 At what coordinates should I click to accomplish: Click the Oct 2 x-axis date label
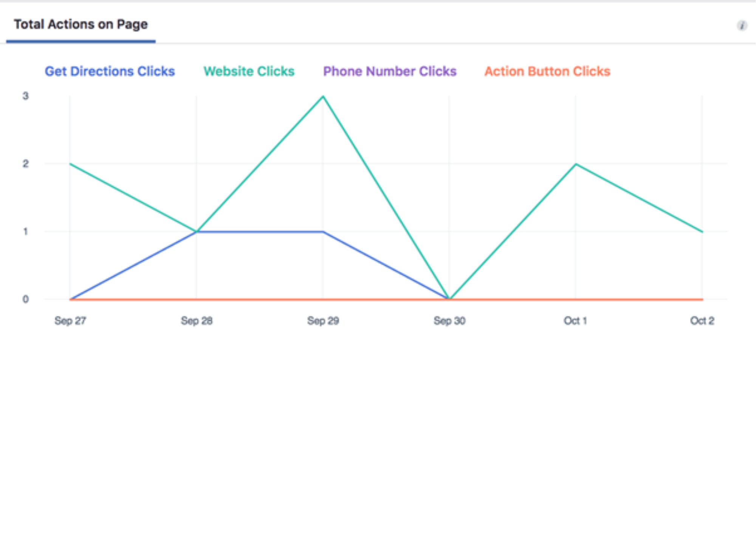(702, 321)
